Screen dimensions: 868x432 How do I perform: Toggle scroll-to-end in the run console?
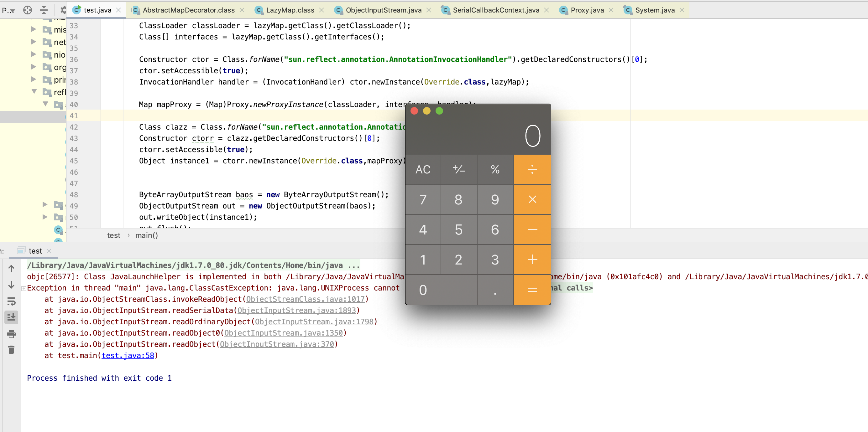point(11,317)
